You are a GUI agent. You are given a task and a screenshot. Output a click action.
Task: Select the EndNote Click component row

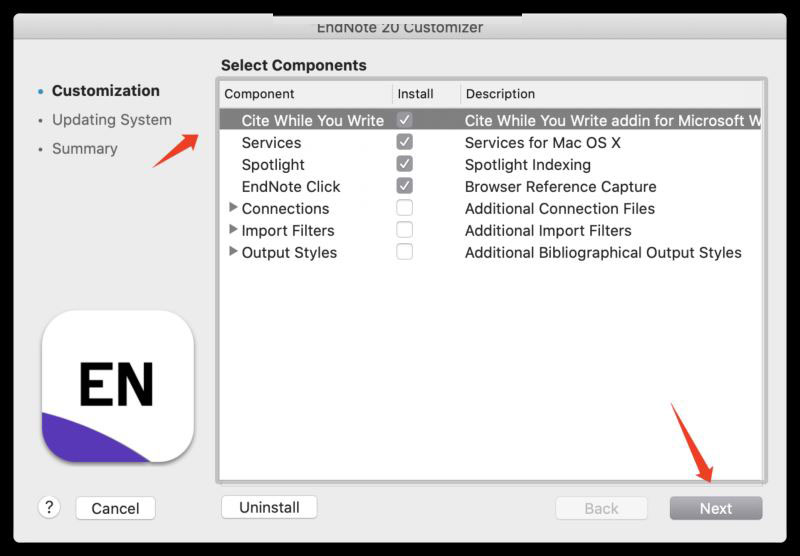coord(490,186)
